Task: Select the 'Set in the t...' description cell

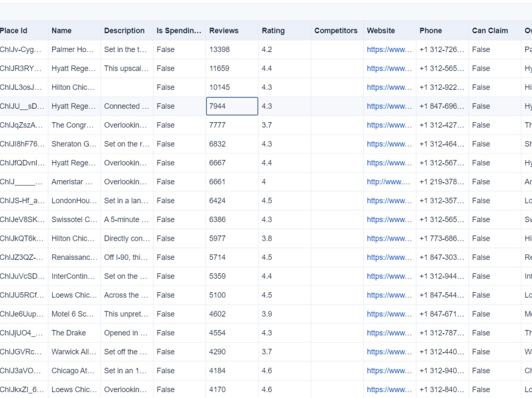Action: click(127, 49)
